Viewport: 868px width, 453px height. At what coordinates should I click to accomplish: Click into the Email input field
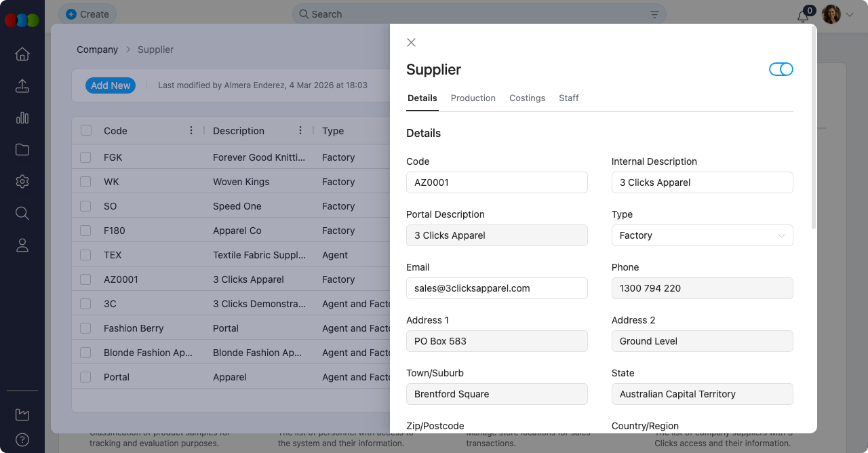tap(496, 288)
